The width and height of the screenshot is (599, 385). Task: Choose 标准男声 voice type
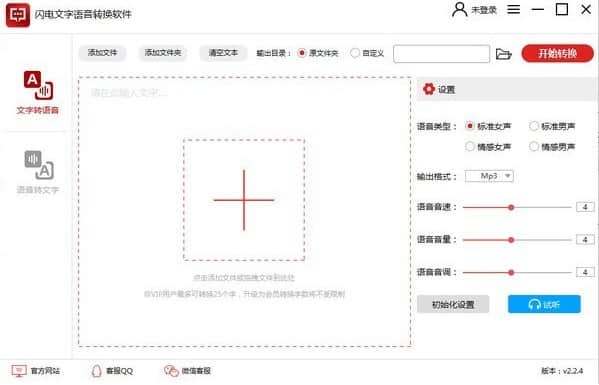[534, 126]
